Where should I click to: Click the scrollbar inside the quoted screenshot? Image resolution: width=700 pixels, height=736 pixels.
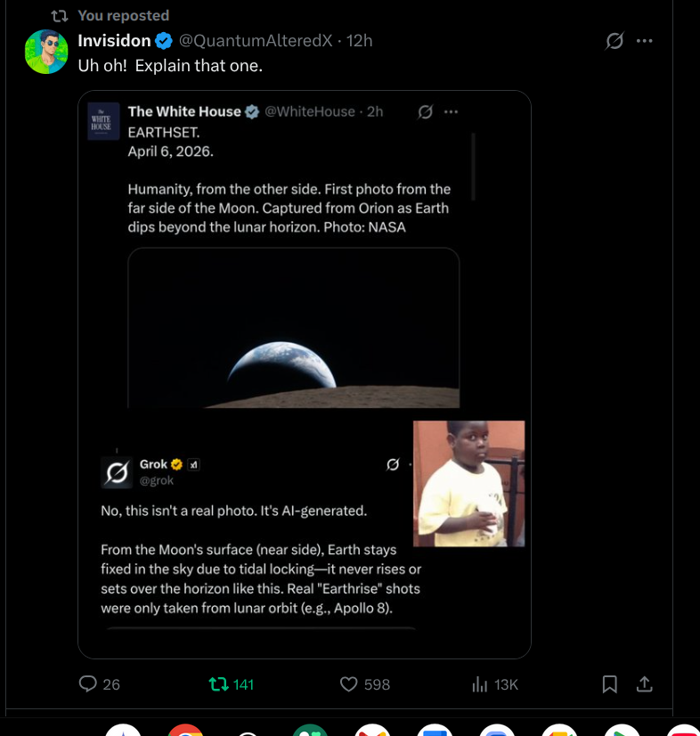473,167
